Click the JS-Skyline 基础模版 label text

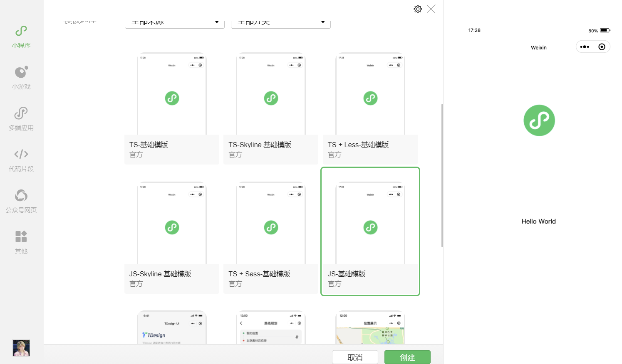pyautogui.click(x=160, y=274)
